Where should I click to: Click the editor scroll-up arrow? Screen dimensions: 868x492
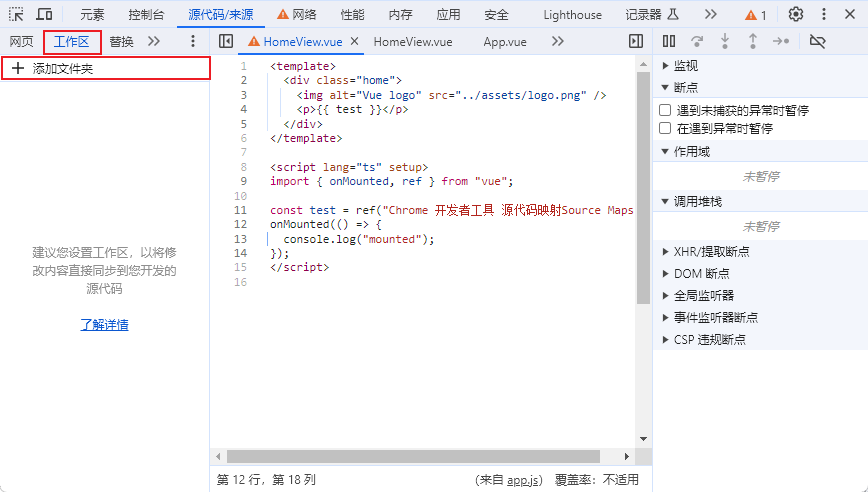pos(643,65)
